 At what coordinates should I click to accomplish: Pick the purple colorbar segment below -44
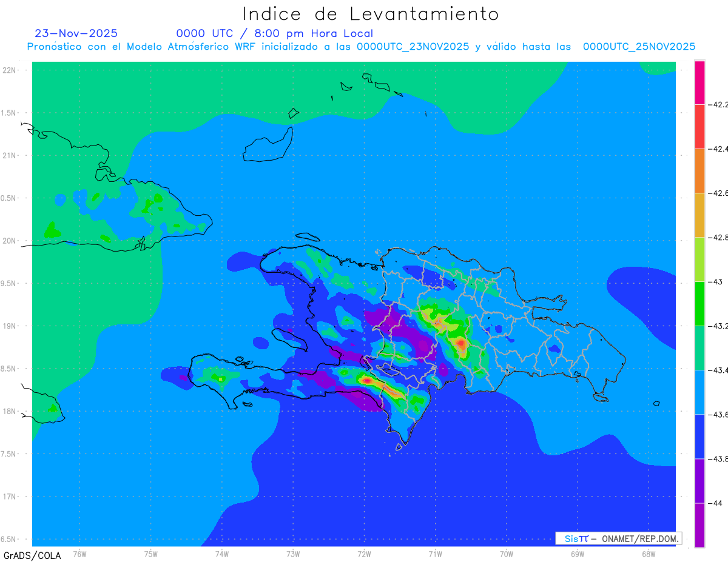pyautogui.click(x=699, y=525)
